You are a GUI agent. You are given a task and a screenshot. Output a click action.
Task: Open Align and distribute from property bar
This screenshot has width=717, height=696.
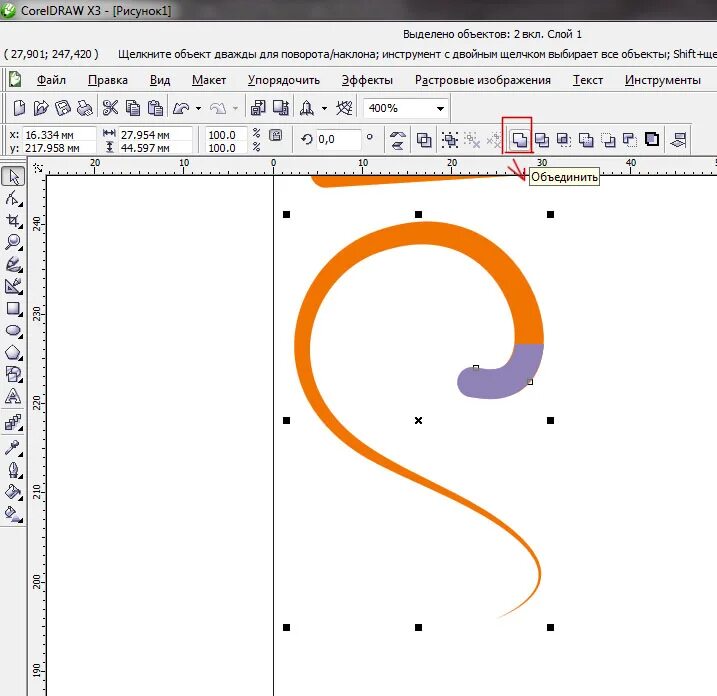pos(678,139)
